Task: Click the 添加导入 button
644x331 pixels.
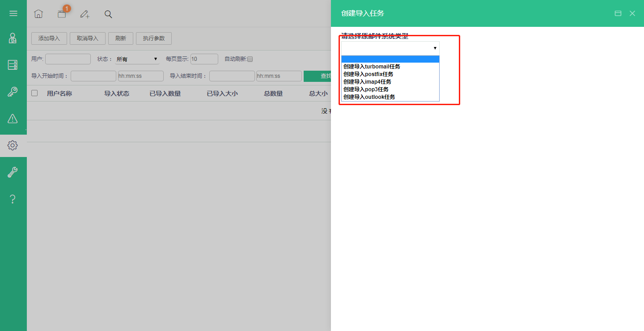Action: (49, 38)
